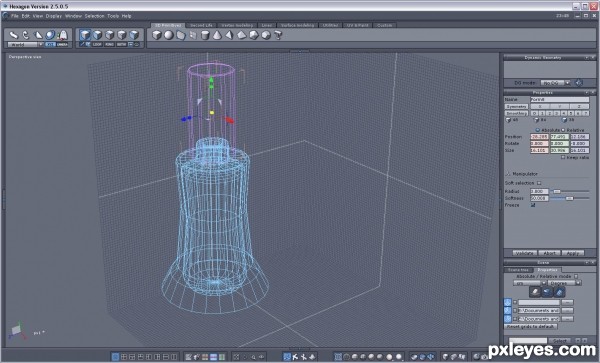
Task: Switch to the UV & Paint tab
Action: click(357, 25)
